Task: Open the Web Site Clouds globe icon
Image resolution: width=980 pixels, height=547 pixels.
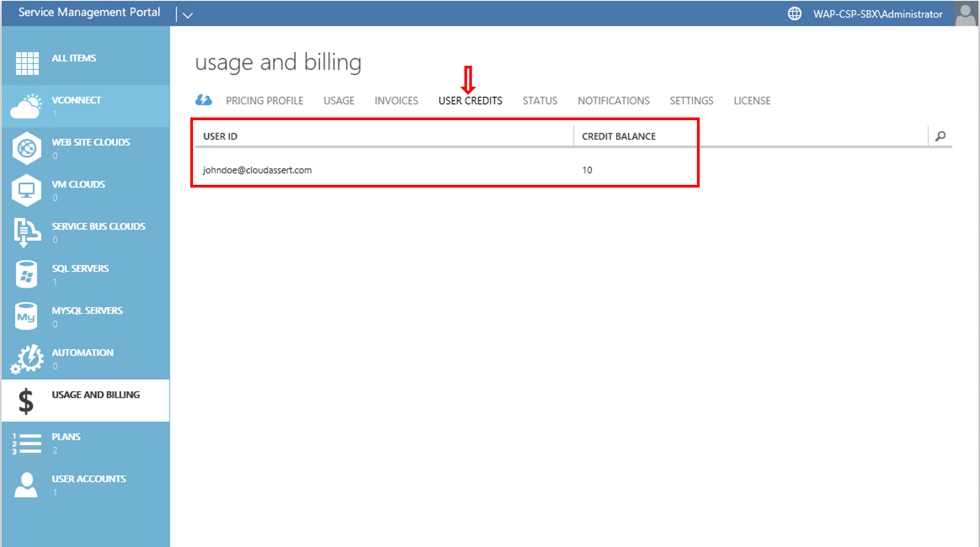Action: pos(26,148)
